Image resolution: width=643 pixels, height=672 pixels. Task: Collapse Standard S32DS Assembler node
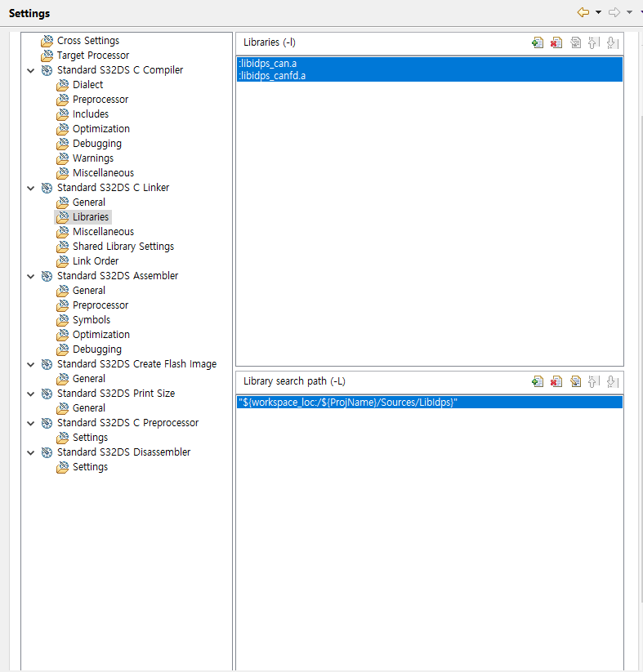(31, 276)
